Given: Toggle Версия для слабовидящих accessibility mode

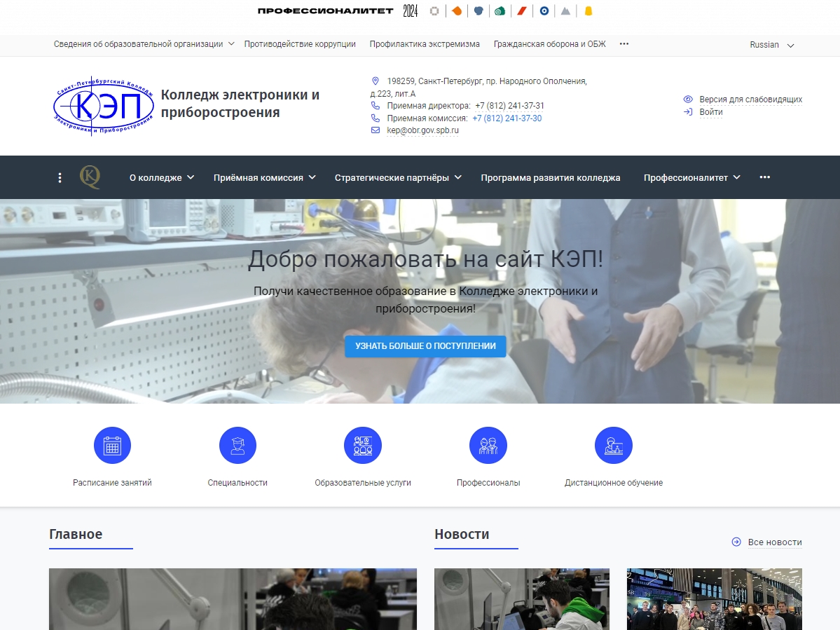Looking at the screenshot, I should (x=750, y=100).
